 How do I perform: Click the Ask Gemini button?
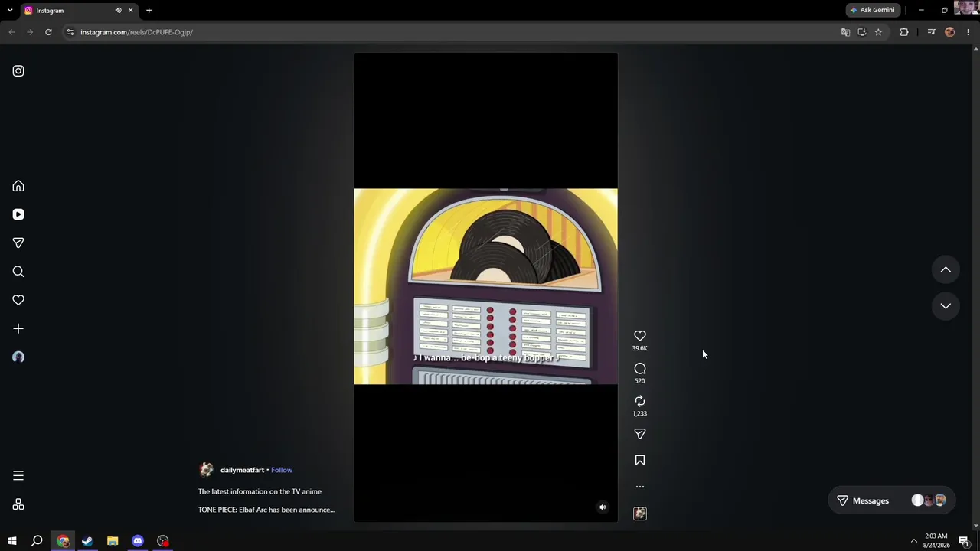tap(872, 10)
